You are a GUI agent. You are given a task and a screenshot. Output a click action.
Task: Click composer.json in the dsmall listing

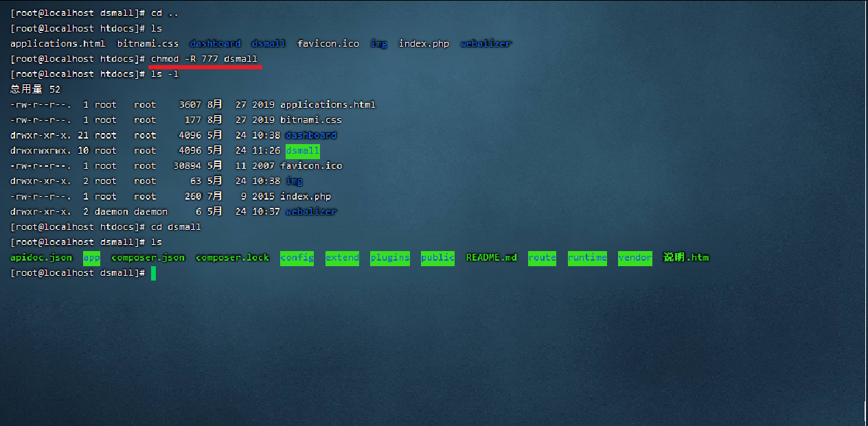[148, 258]
